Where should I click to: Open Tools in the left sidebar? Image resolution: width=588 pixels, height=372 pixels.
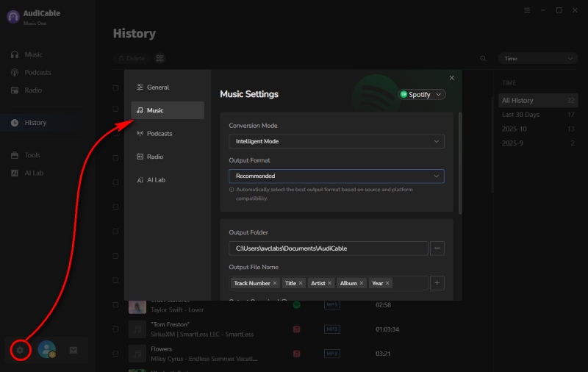pos(32,155)
